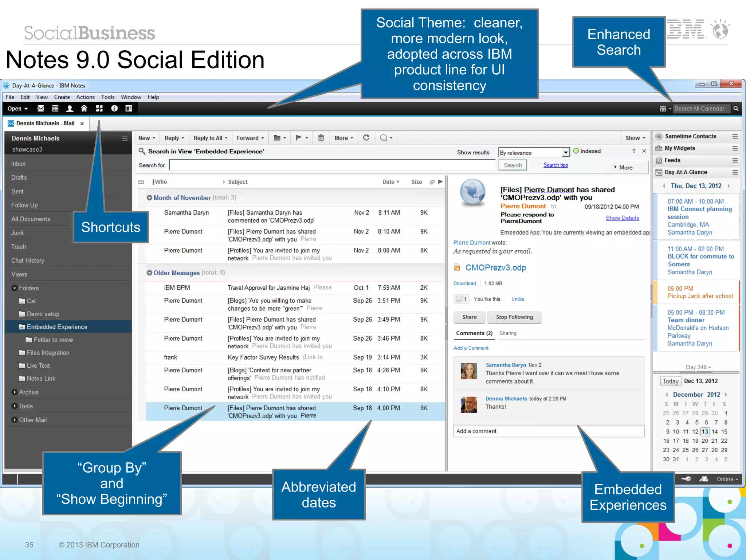Image resolution: width=746 pixels, height=560 pixels.
Task: Open Mail from the toolbar envelope icon
Action: (41, 108)
